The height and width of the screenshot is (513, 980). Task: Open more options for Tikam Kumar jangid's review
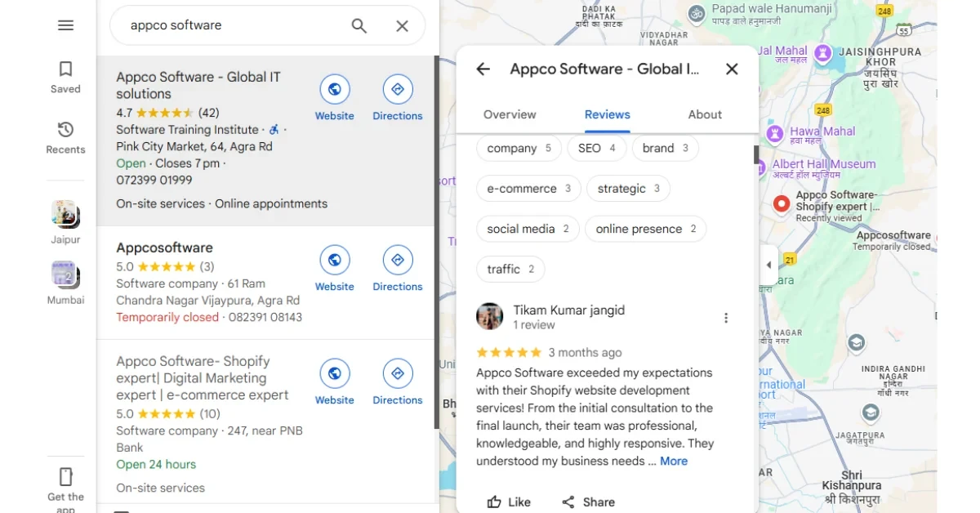tap(726, 318)
